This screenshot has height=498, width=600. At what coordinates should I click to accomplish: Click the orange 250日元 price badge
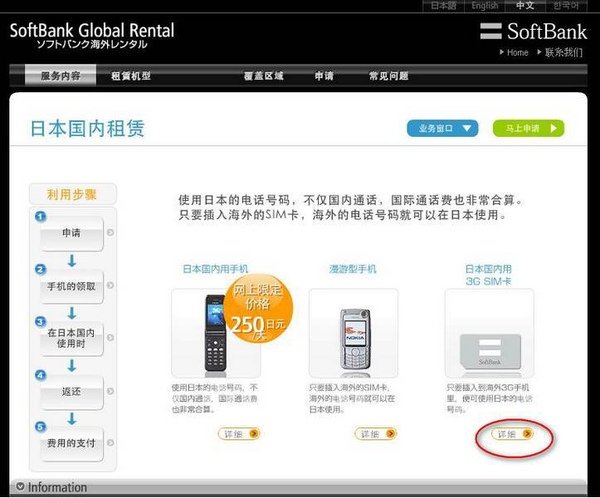click(258, 308)
